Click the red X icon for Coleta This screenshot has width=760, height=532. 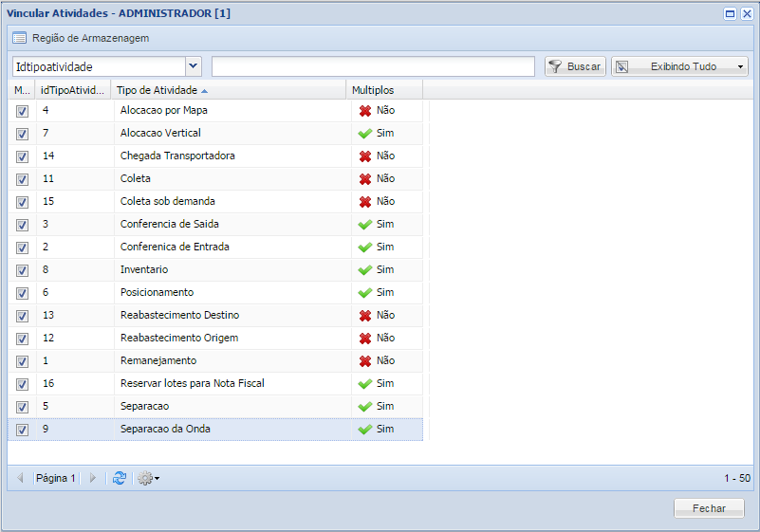point(364,178)
